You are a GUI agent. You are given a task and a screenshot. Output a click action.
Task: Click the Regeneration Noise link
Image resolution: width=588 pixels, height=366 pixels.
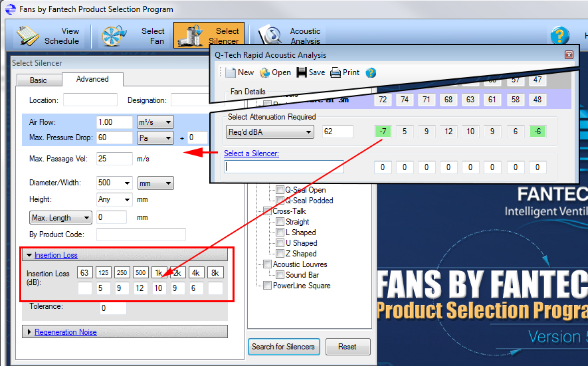coord(66,332)
